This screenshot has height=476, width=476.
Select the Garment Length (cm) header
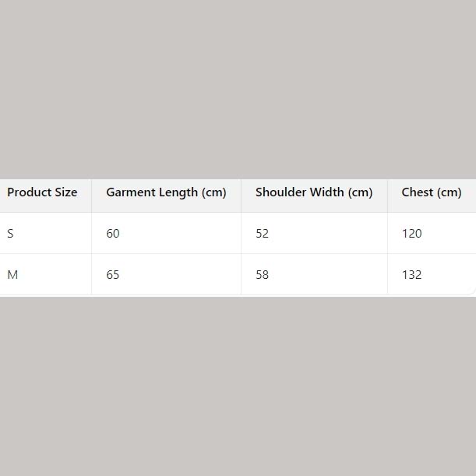166,192
